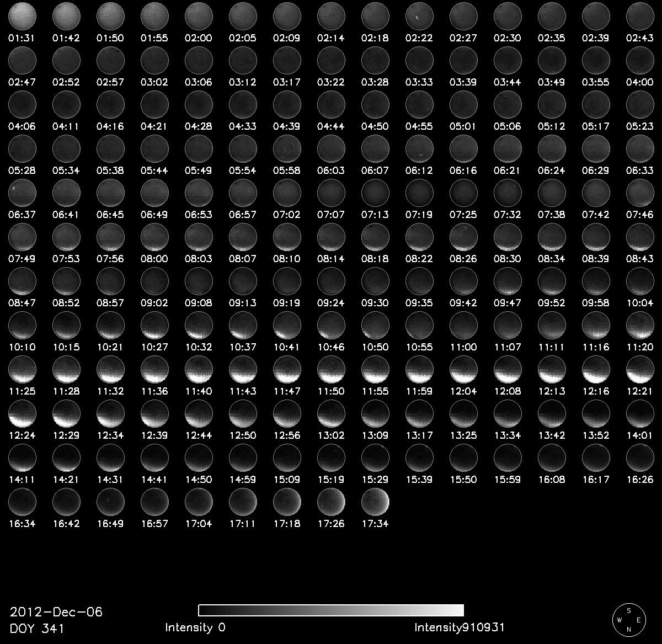Select the disk image above 10:46

pos(331,324)
